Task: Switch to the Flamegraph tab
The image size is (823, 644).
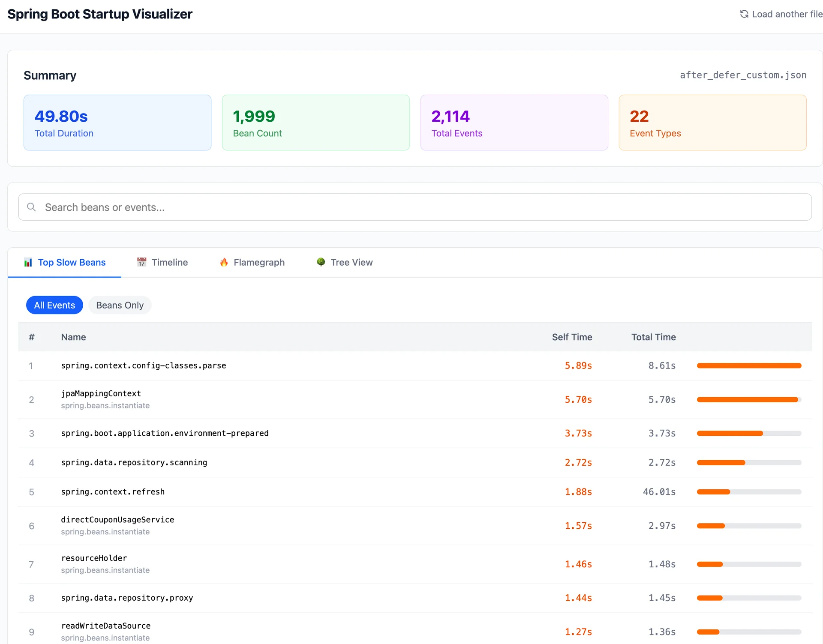Action: [x=258, y=262]
